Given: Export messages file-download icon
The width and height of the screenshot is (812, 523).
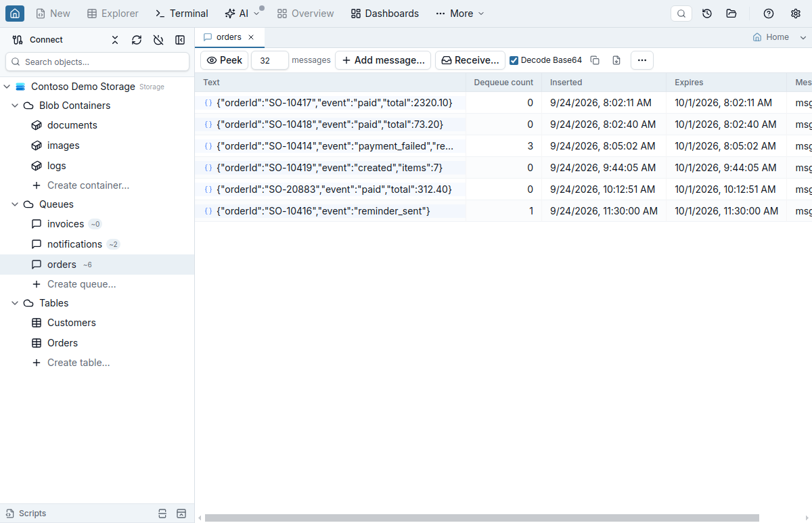Looking at the screenshot, I should pos(616,60).
